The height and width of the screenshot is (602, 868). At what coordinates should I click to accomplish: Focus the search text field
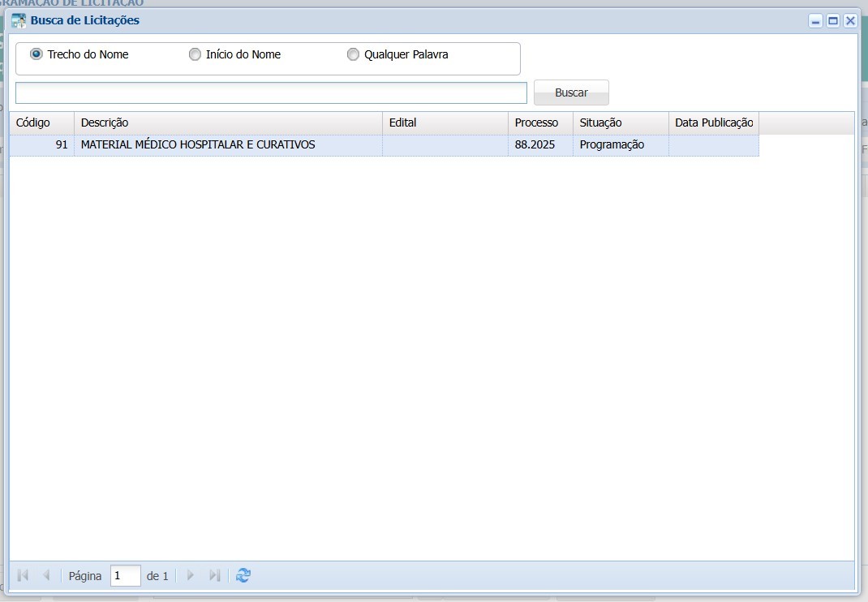(x=271, y=92)
